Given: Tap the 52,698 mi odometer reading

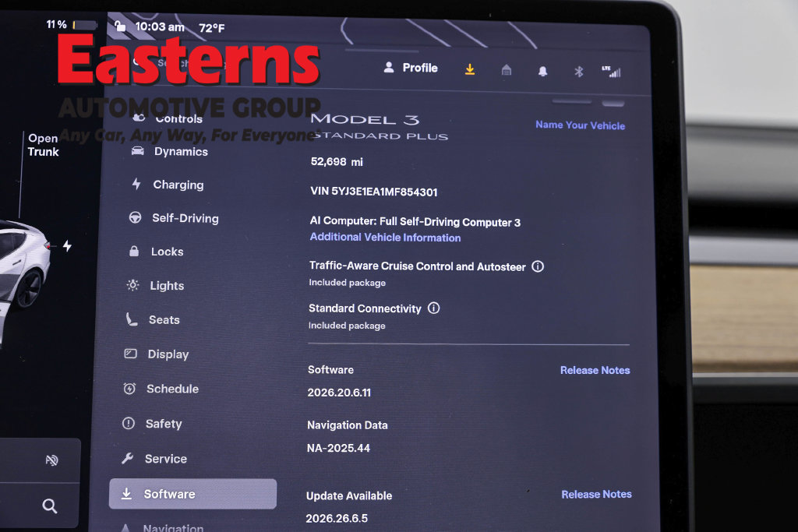Looking at the screenshot, I should click(x=337, y=162).
